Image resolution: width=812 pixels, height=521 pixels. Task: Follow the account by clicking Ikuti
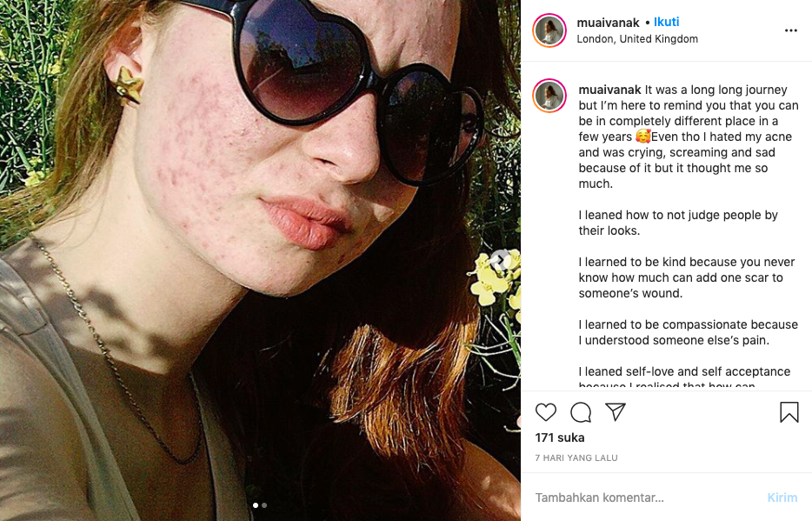point(667,22)
